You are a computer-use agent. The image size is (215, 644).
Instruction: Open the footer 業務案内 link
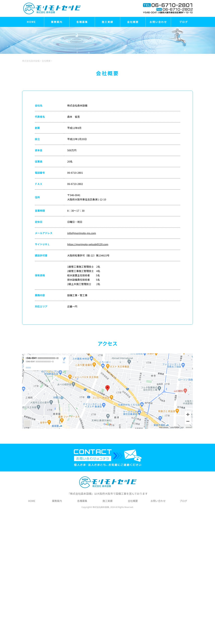57,501
